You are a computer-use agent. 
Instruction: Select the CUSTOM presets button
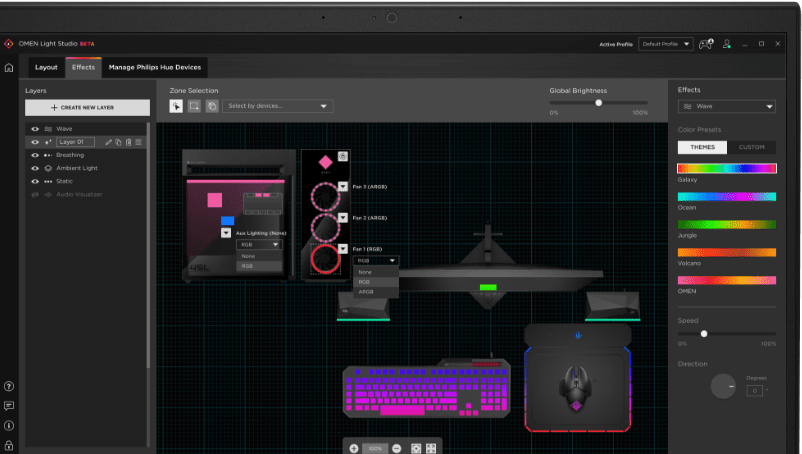pyautogui.click(x=751, y=147)
